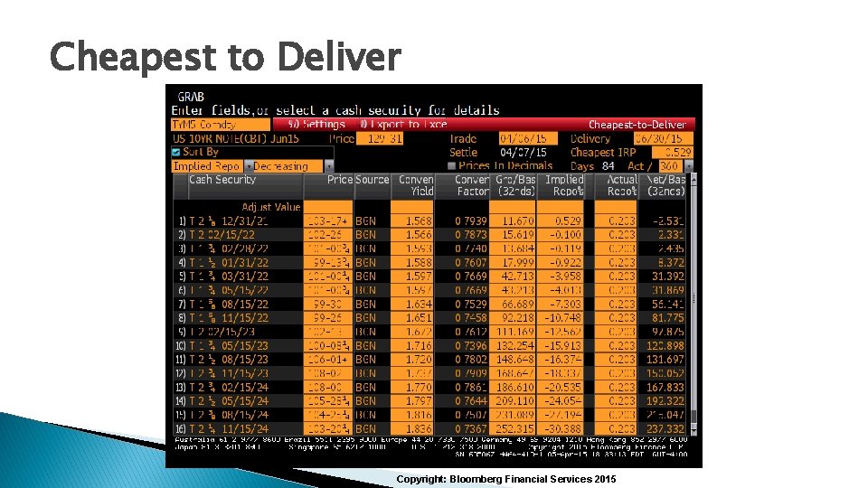
Task: Enable the Prices In Decimals checkbox
Action: click(x=451, y=166)
